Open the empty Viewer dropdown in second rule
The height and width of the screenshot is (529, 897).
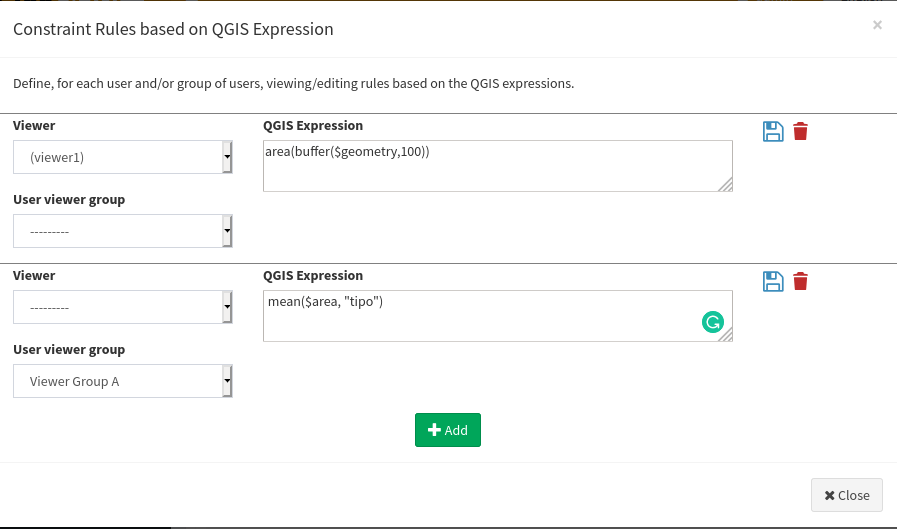(122, 307)
